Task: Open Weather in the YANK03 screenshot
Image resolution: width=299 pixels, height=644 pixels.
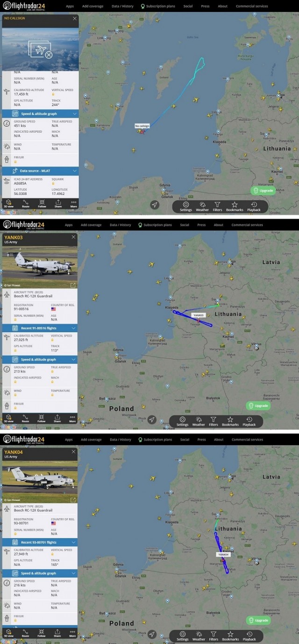Action: (x=199, y=422)
